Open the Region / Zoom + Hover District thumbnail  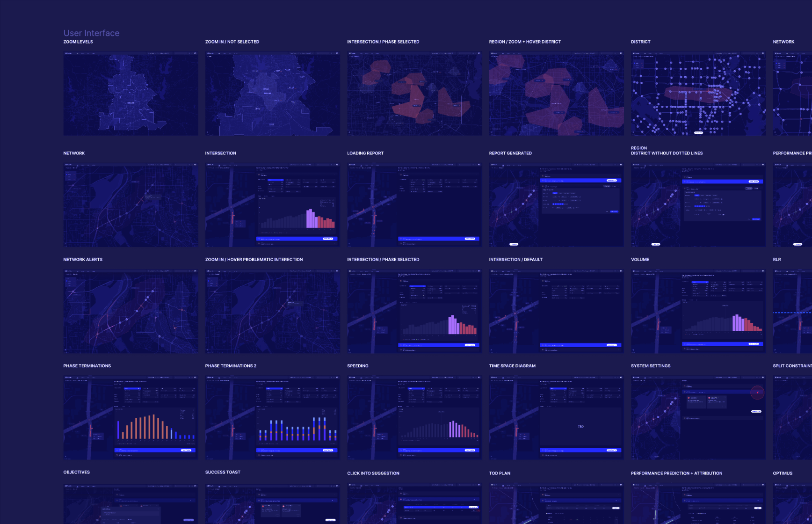click(x=557, y=94)
